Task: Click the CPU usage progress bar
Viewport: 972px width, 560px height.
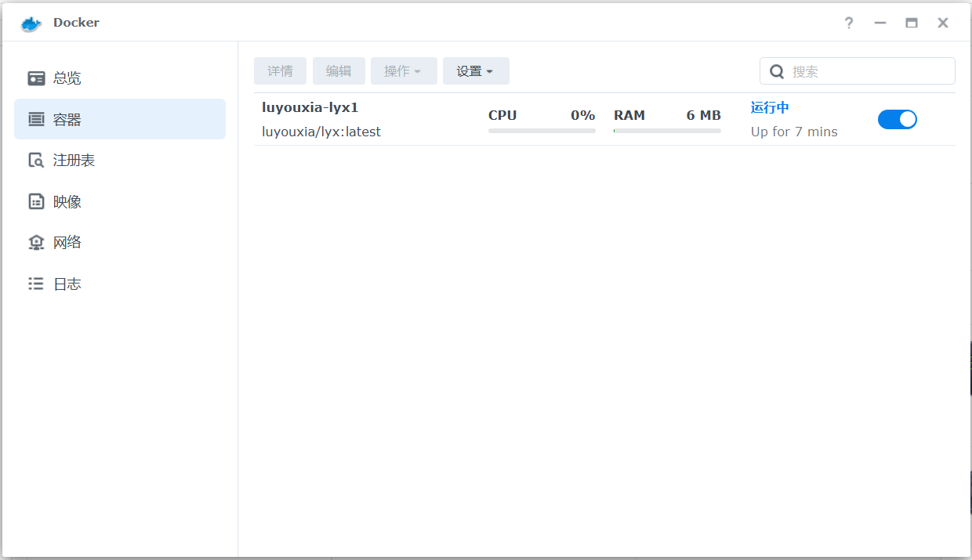Action: coord(542,131)
